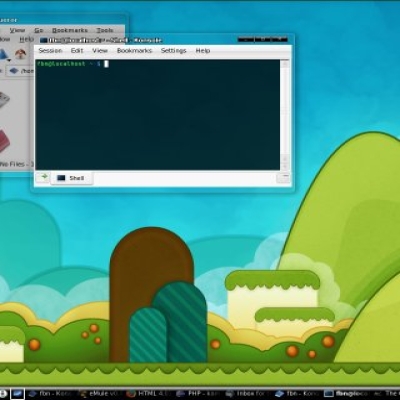This screenshot has height=400, width=400.
Task: Click the Konsole title bar icon
Action: (43, 40)
